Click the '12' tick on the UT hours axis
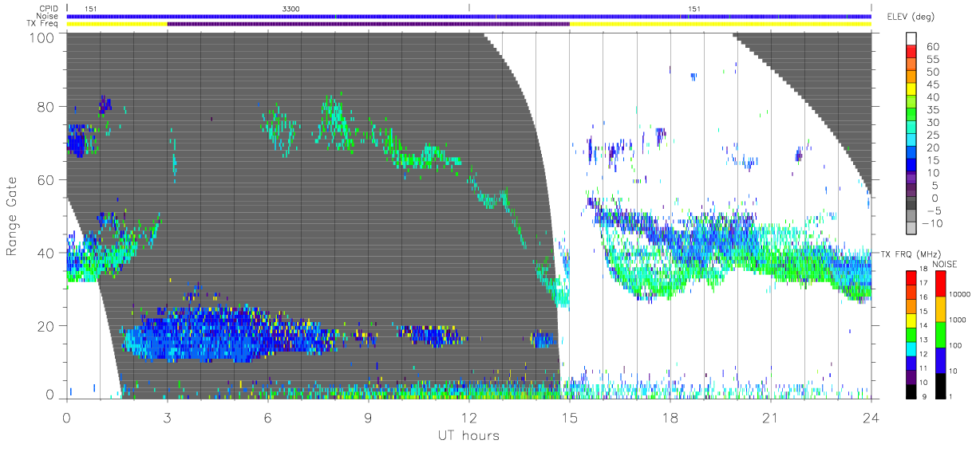980x452 pixels. [468, 417]
